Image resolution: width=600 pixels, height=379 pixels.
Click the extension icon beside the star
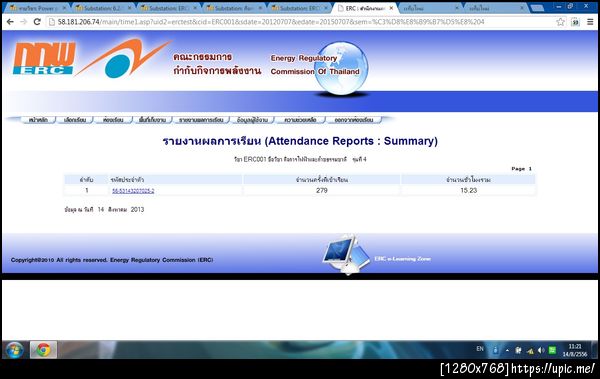(575, 22)
